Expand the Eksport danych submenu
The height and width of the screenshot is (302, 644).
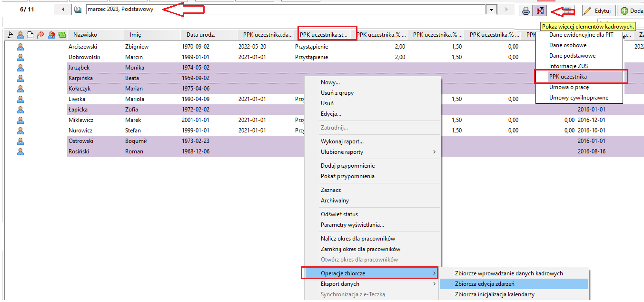(x=434, y=284)
